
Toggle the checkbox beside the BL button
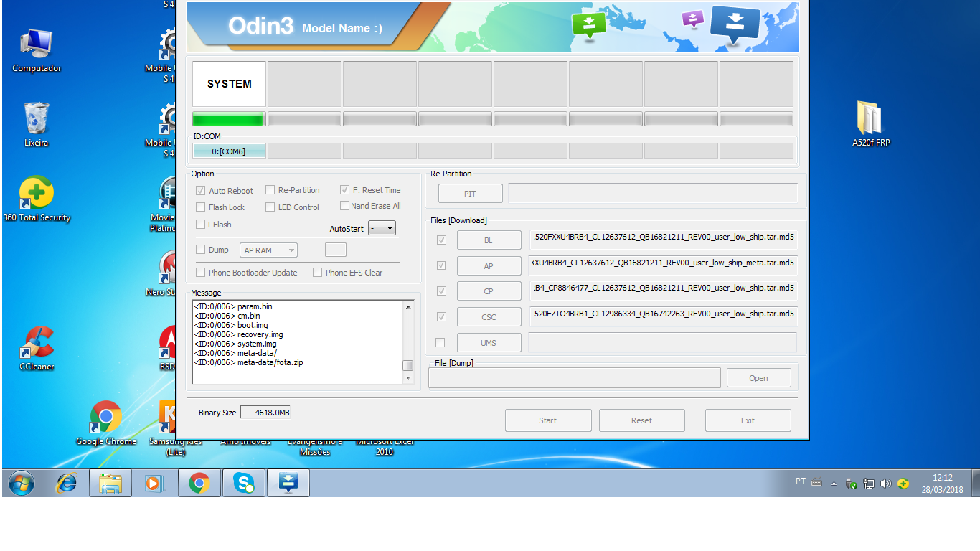440,240
